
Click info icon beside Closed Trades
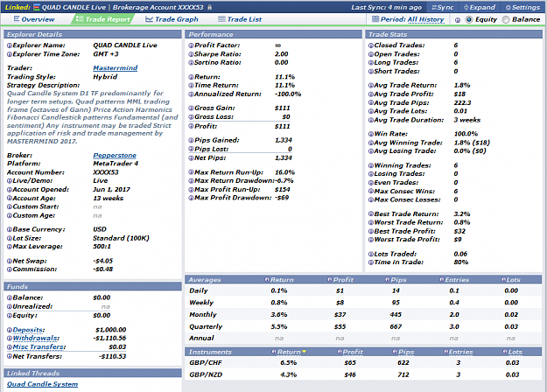[371, 45]
